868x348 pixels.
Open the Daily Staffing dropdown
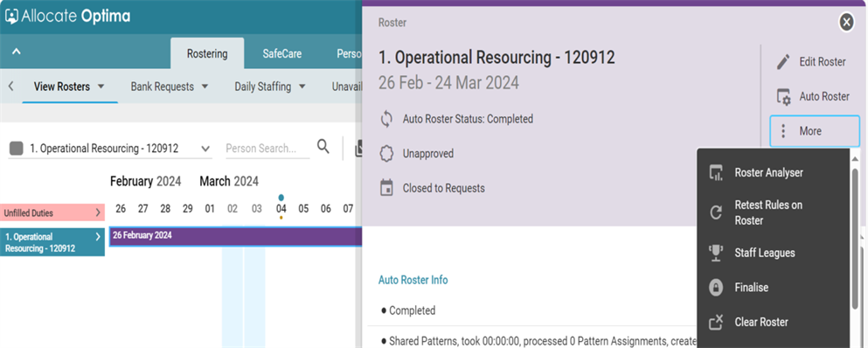[270, 87]
